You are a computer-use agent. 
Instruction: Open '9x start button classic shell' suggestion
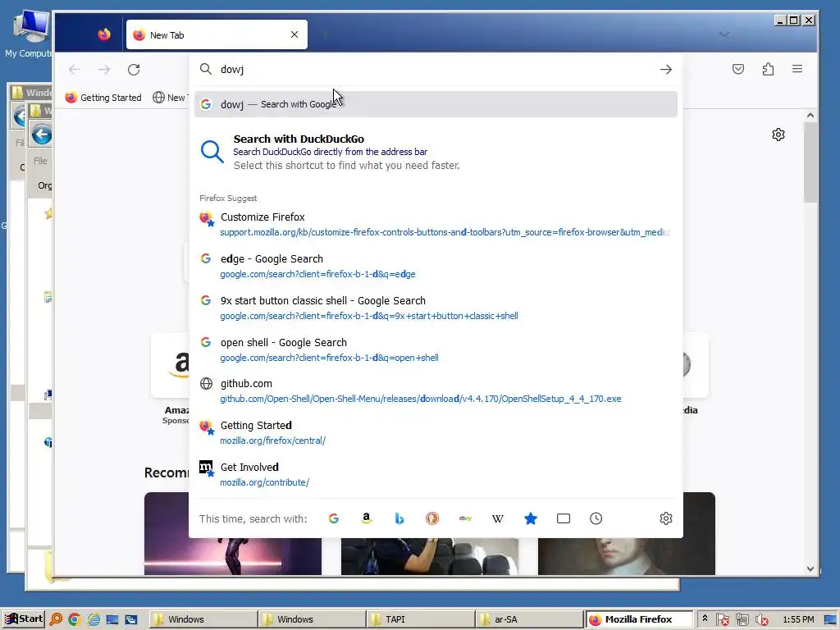[x=436, y=308]
